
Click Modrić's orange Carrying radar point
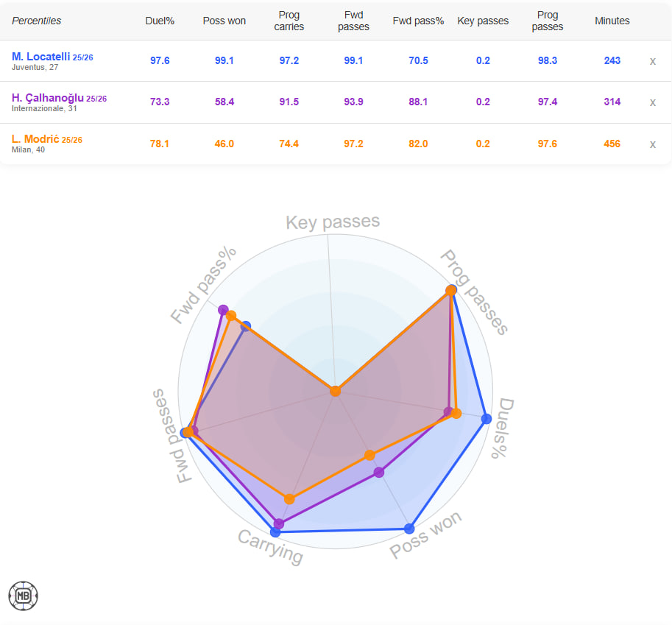coord(289,499)
